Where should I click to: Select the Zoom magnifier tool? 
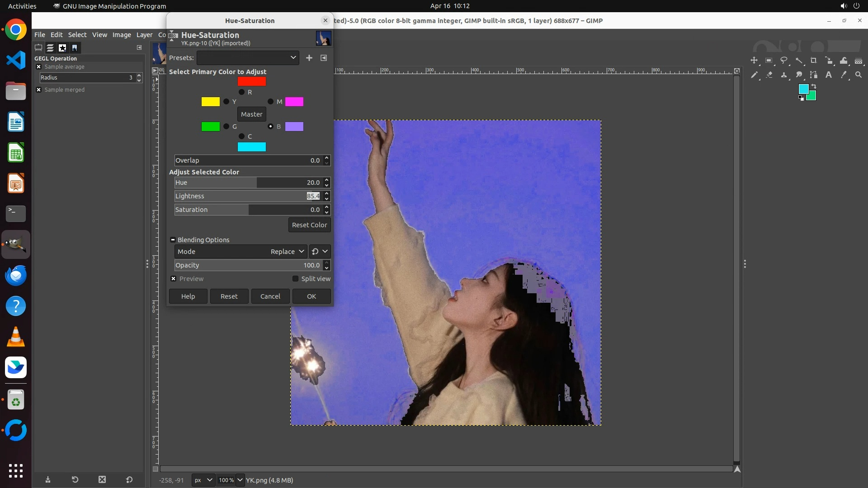coord(859,75)
